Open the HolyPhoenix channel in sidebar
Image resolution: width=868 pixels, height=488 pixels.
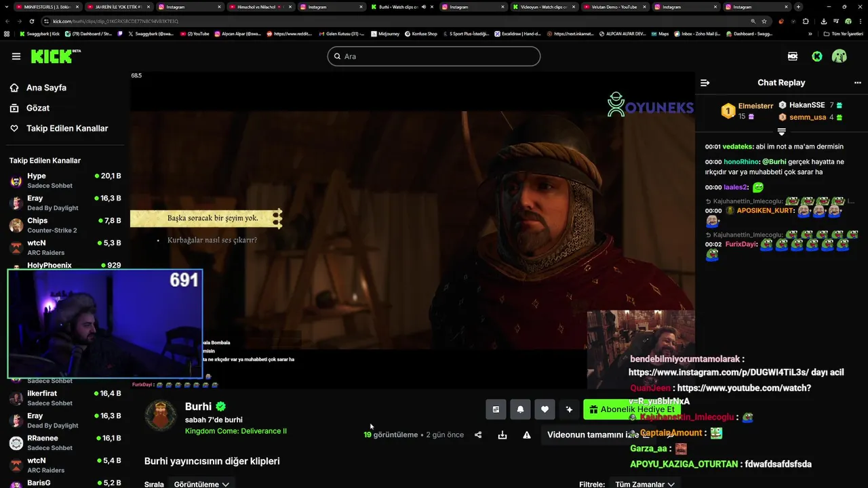click(x=65, y=265)
